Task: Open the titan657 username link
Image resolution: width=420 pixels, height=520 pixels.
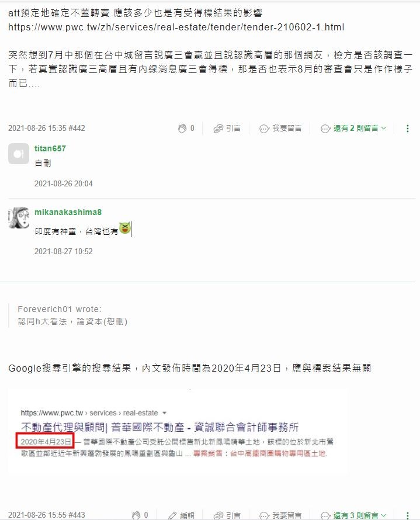Action: pos(50,148)
